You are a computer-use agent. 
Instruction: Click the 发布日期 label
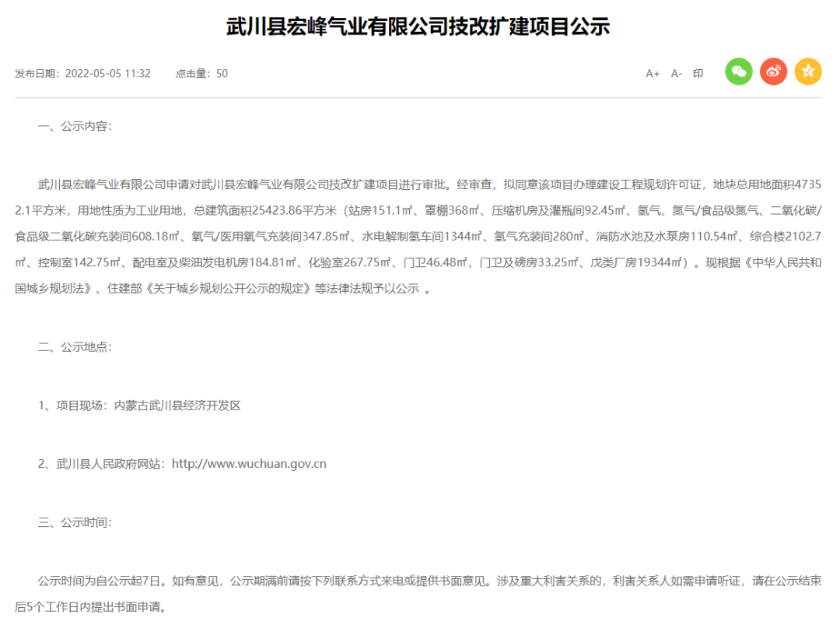[x=37, y=74]
